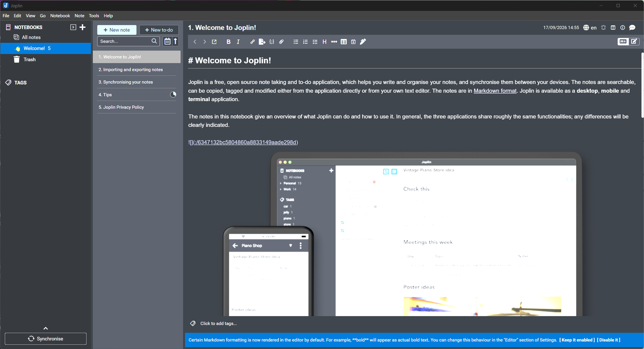
Task: Open the tag icon beside add tags
Action: [193, 324]
